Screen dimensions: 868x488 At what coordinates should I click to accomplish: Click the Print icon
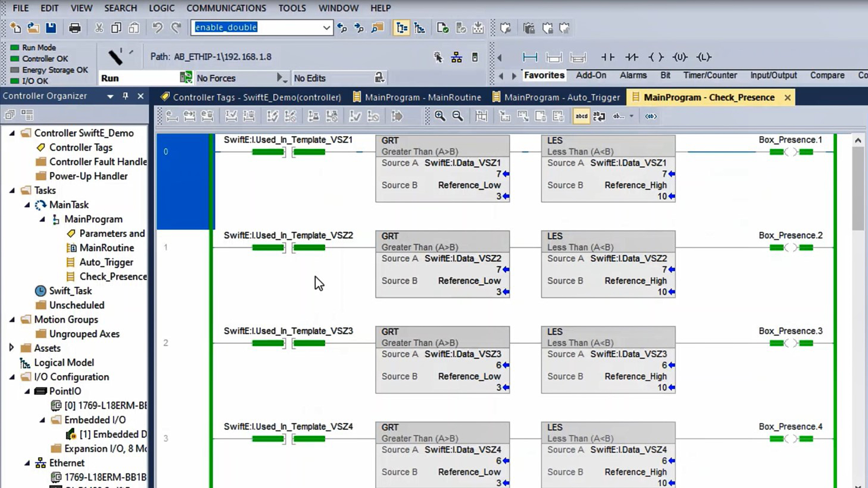(75, 28)
